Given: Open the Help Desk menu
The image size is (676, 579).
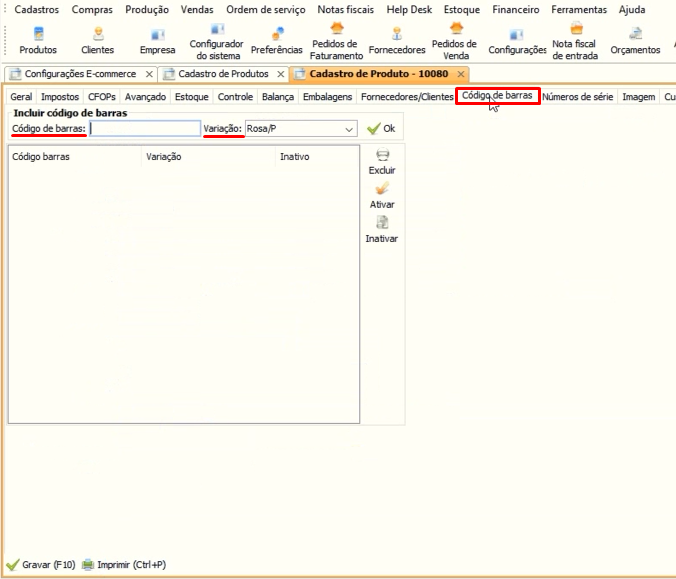Looking at the screenshot, I should [x=409, y=9].
